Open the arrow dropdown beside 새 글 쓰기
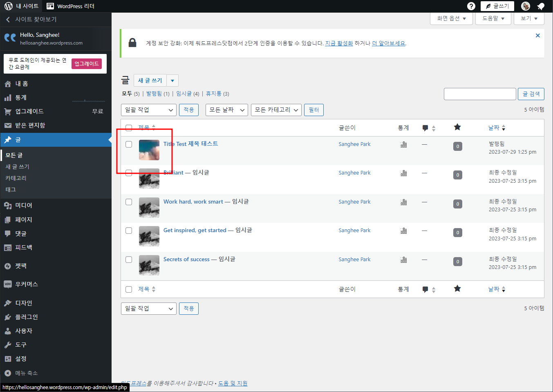553x392 pixels. tap(172, 81)
